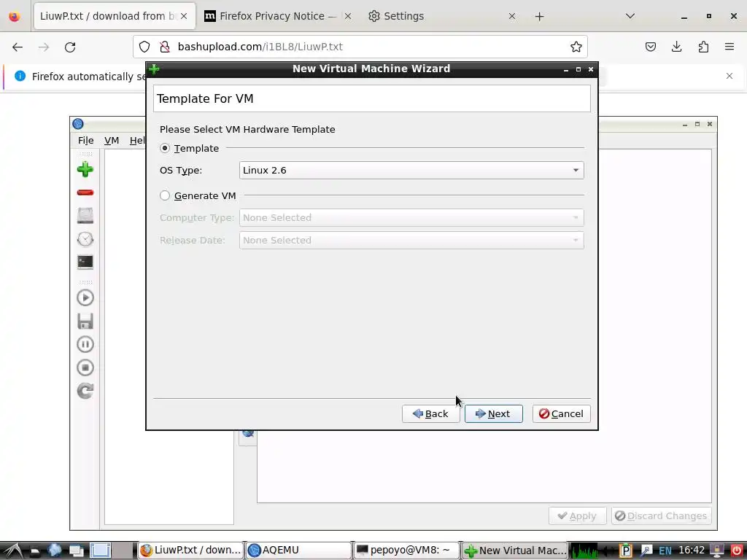Switch to Firefox Privacy Notice tab
Viewport: 747px width, 560px height.
pos(278,16)
